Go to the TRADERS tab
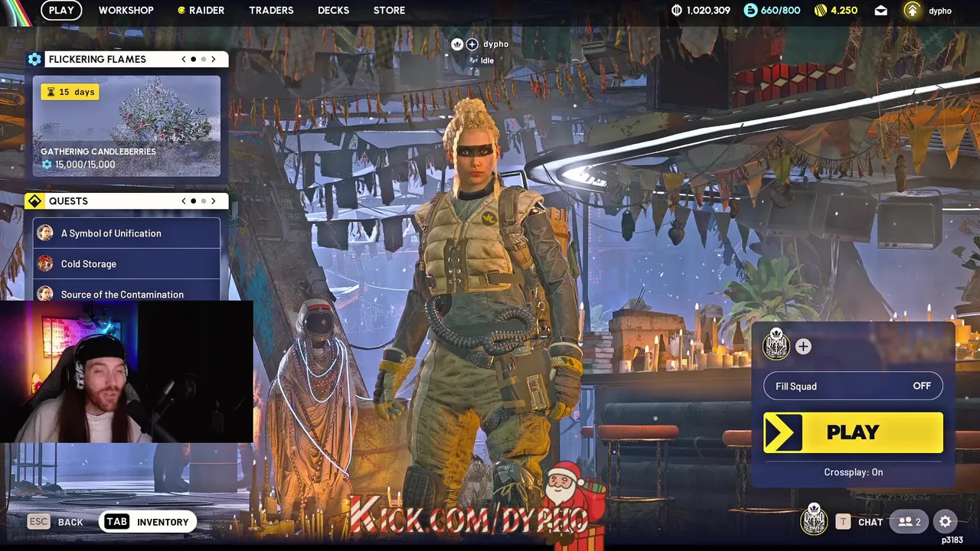Viewport: 980px width, 551px height. pos(271,10)
